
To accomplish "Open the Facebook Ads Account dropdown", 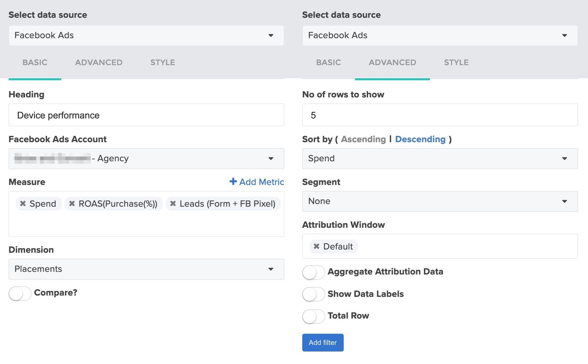I will (x=146, y=159).
